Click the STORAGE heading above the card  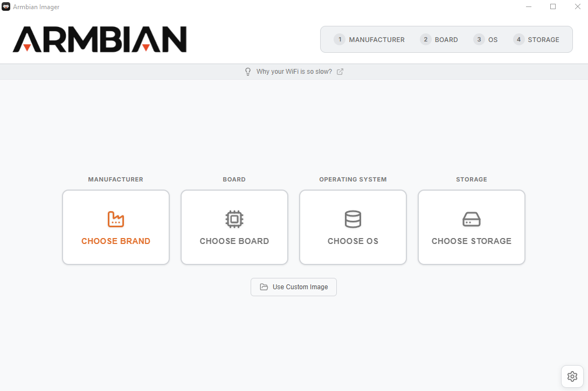(472, 179)
